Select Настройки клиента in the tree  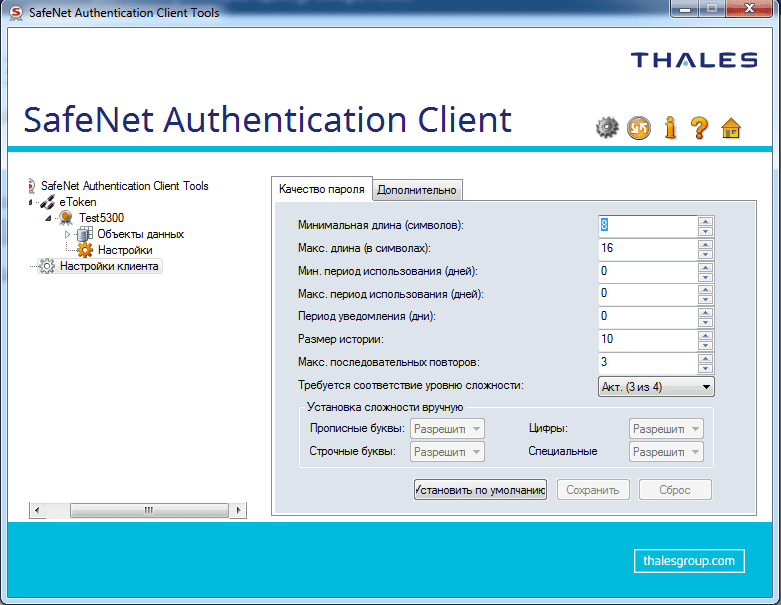click(109, 266)
